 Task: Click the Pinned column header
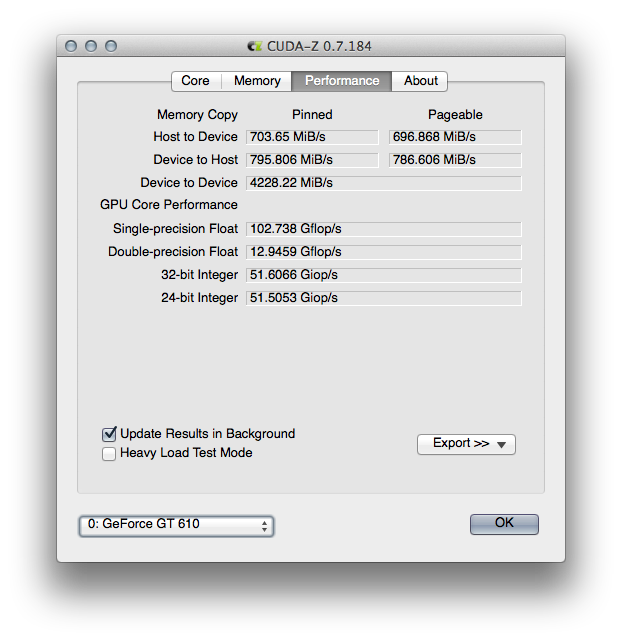[x=312, y=114]
